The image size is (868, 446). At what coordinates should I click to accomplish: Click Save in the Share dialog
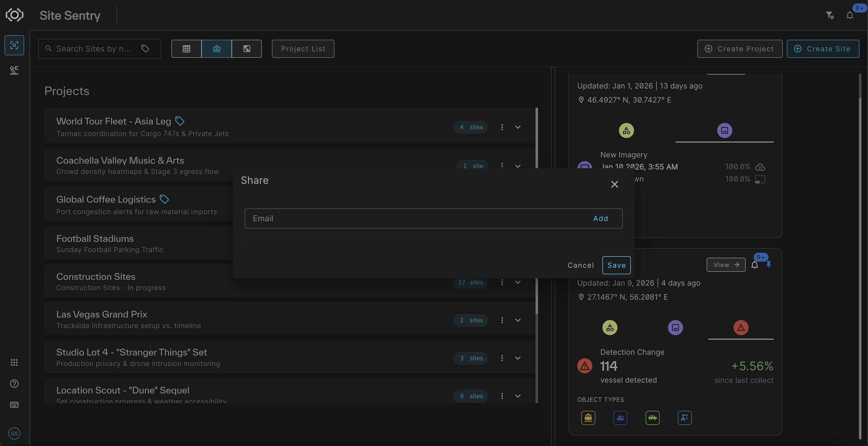coord(616,265)
